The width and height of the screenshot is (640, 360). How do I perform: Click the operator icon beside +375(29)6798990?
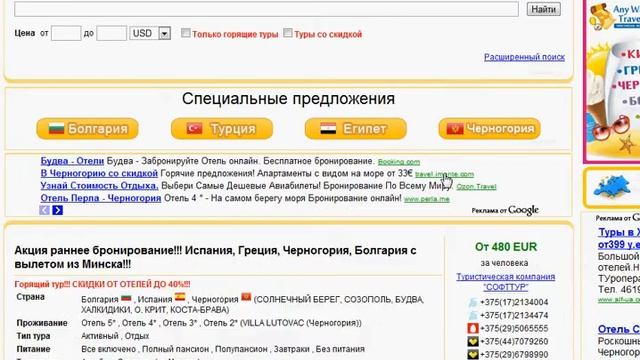(473, 354)
